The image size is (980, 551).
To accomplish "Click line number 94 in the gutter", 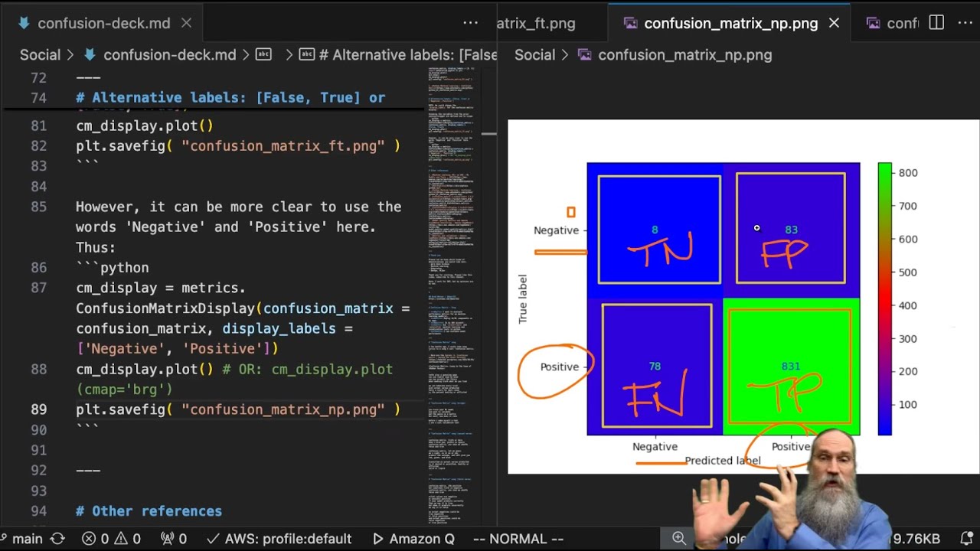I will pos(38,511).
